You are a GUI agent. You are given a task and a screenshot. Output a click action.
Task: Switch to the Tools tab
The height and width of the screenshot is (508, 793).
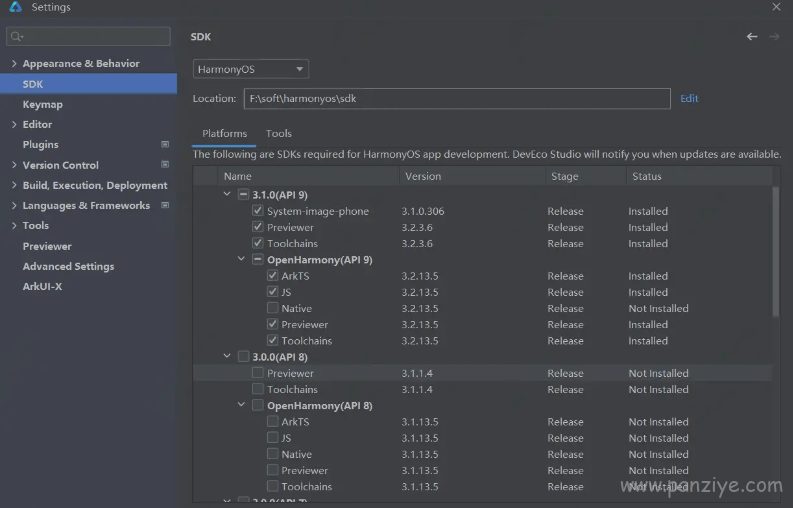tap(279, 134)
